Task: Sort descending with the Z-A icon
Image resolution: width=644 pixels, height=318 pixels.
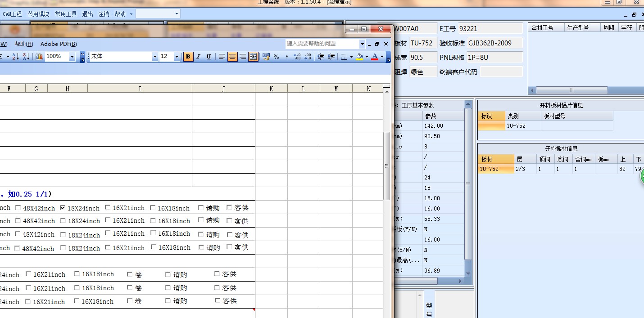Action: click(x=26, y=57)
